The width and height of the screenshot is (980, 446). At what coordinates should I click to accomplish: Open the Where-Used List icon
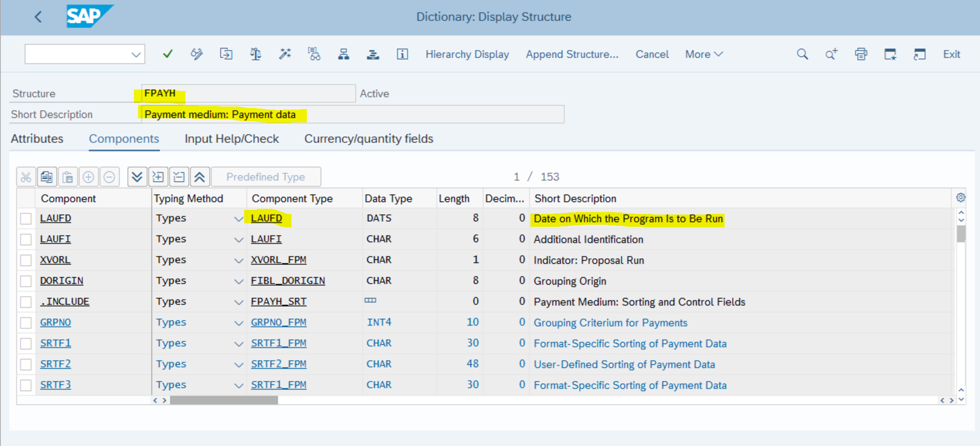[314, 54]
